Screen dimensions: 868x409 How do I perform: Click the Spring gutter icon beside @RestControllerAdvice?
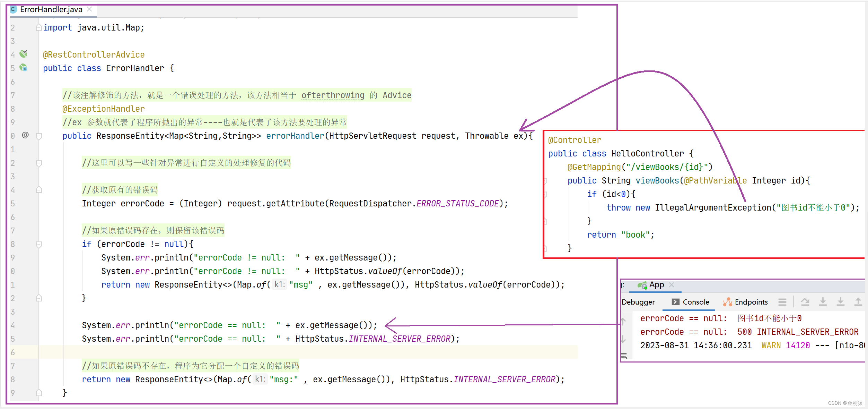[x=24, y=54]
